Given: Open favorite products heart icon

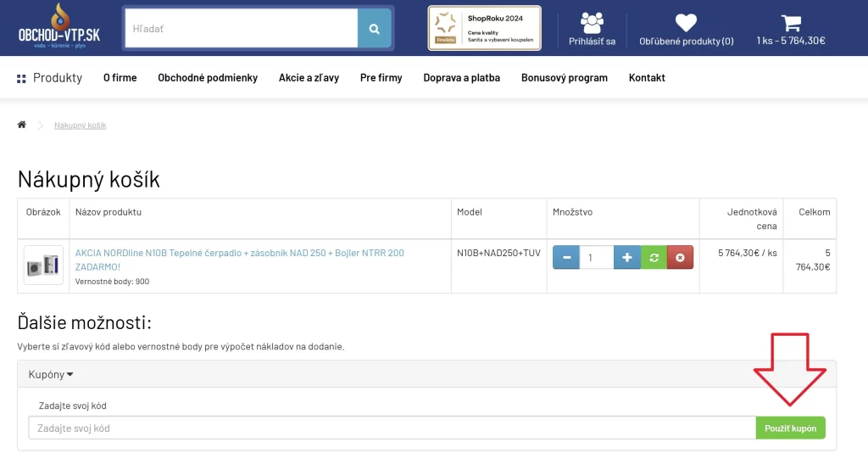Looking at the screenshot, I should point(686,24).
